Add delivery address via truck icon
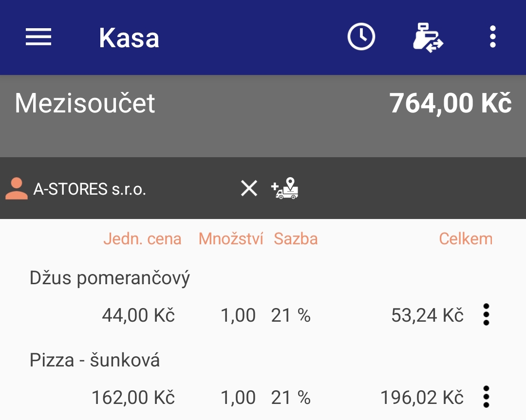Image resolution: width=526 pixels, height=420 pixels. tap(285, 188)
